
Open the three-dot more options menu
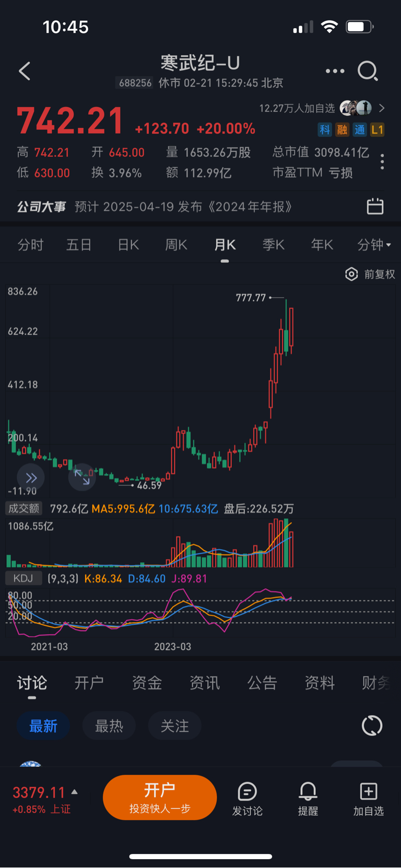point(335,71)
